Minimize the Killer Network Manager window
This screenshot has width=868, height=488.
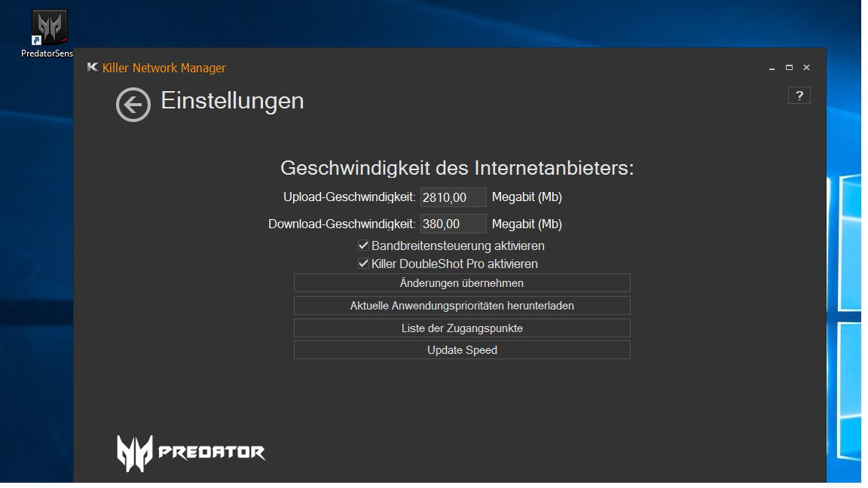772,68
